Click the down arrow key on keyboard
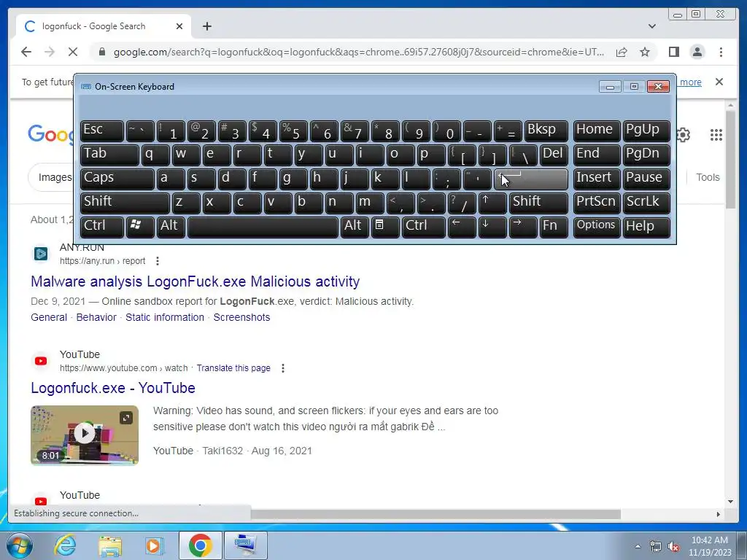Screen dimensions: 747x560 tap(492, 227)
